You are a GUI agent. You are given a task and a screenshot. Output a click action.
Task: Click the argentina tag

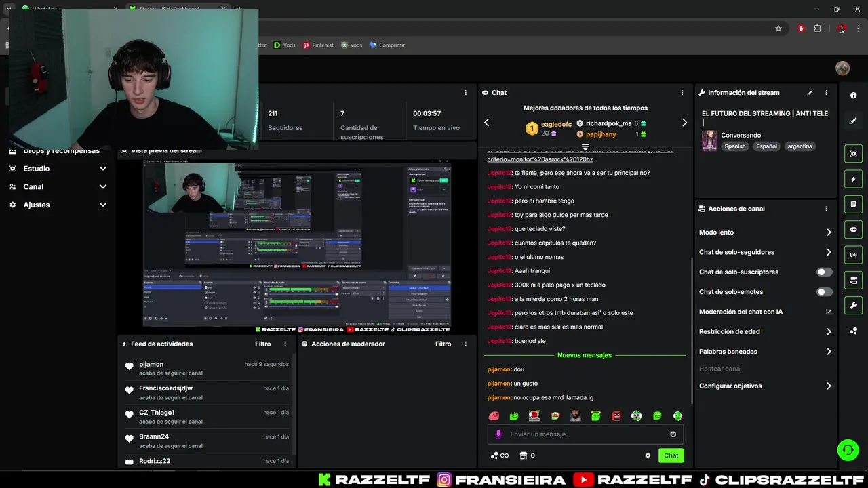pos(800,146)
